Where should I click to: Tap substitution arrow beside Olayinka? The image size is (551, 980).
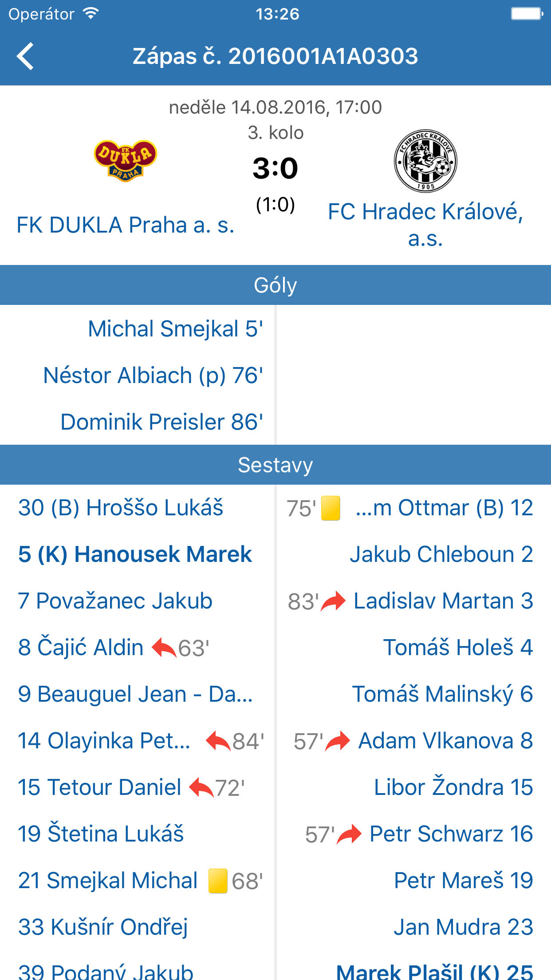[218, 741]
